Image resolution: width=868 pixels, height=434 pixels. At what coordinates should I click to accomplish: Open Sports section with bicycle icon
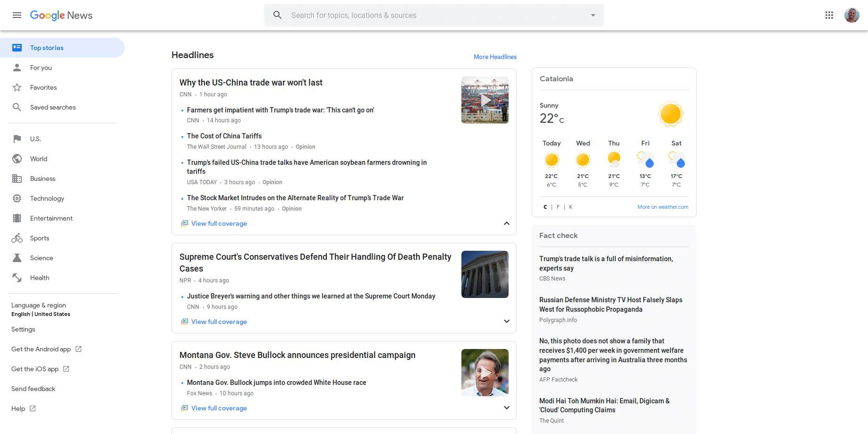coord(17,238)
